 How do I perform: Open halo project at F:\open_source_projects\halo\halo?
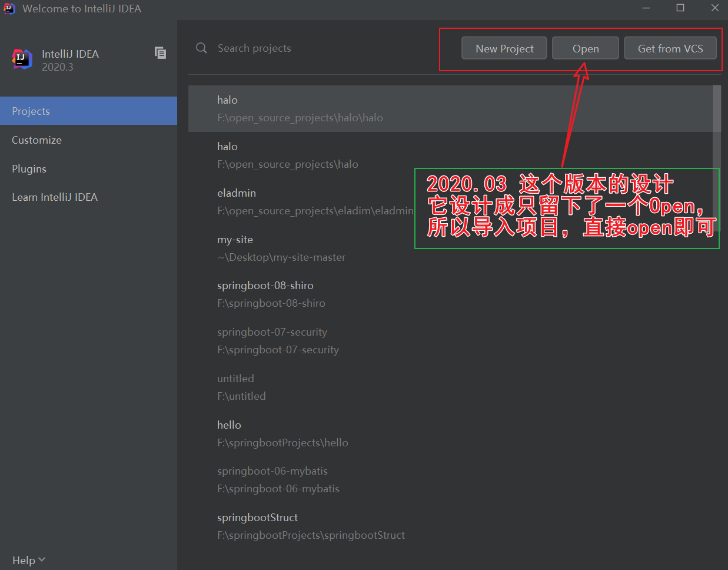point(450,108)
